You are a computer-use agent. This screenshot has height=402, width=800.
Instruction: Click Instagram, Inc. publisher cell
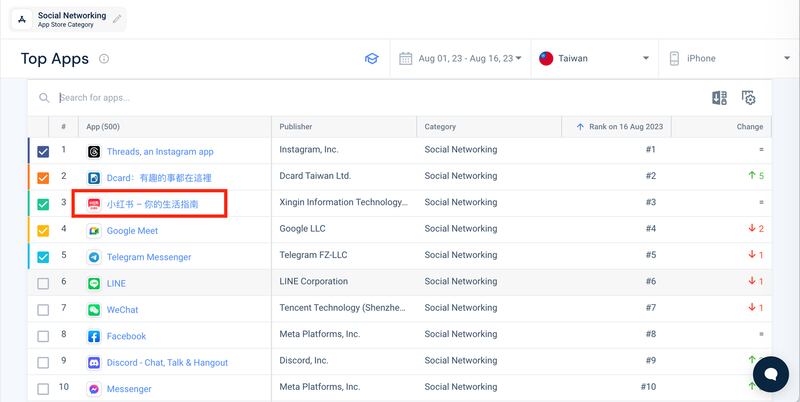pyautogui.click(x=309, y=149)
